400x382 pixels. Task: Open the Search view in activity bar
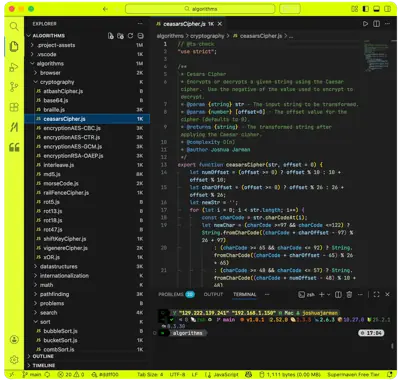pyautogui.click(x=14, y=26)
